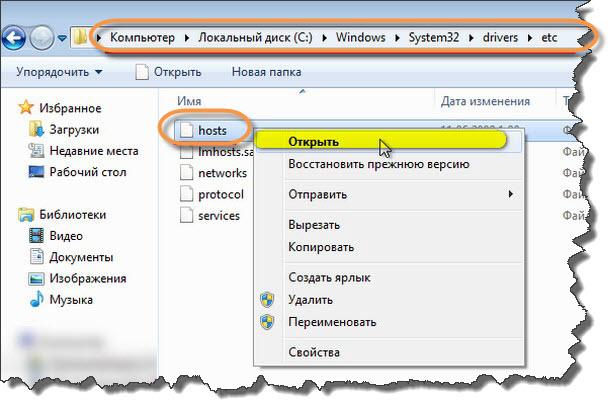614x416 pixels.
Task: Select the hosts file
Action: click(212, 130)
